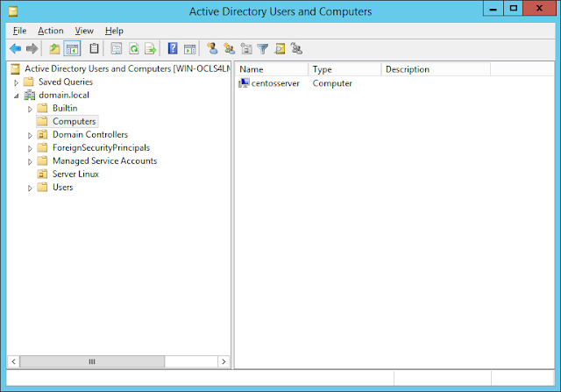This screenshot has width=561, height=392.
Task: Click the Computer type cell
Action: (x=332, y=83)
